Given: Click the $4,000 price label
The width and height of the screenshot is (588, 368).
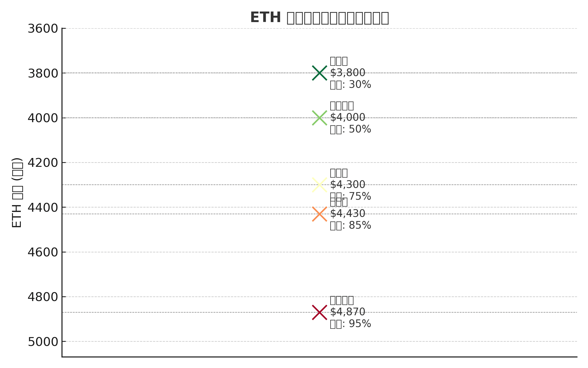Looking at the screenshot, I should (x=348, y=117).
